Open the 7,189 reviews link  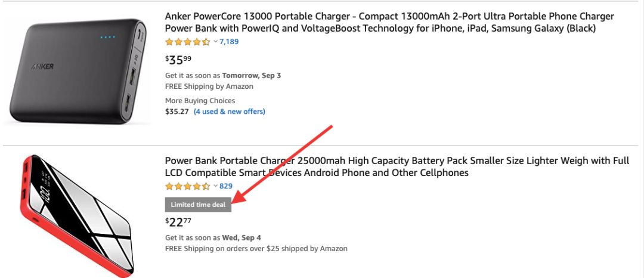pyautogui.click(x=229, y=42)
